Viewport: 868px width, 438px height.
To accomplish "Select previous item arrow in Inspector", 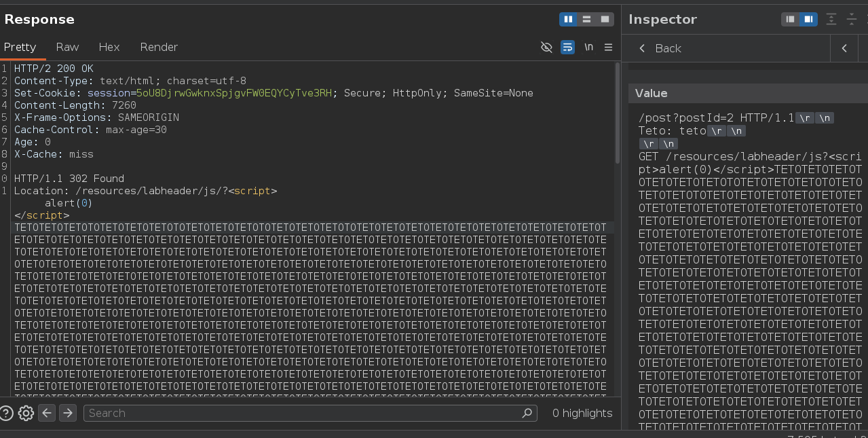I will coord(844,48).
